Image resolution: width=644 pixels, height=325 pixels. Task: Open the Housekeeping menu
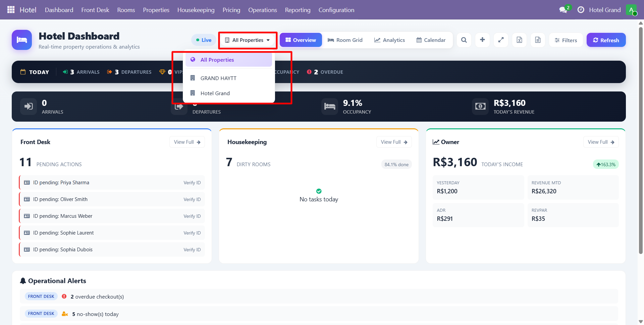coord(196,10)
